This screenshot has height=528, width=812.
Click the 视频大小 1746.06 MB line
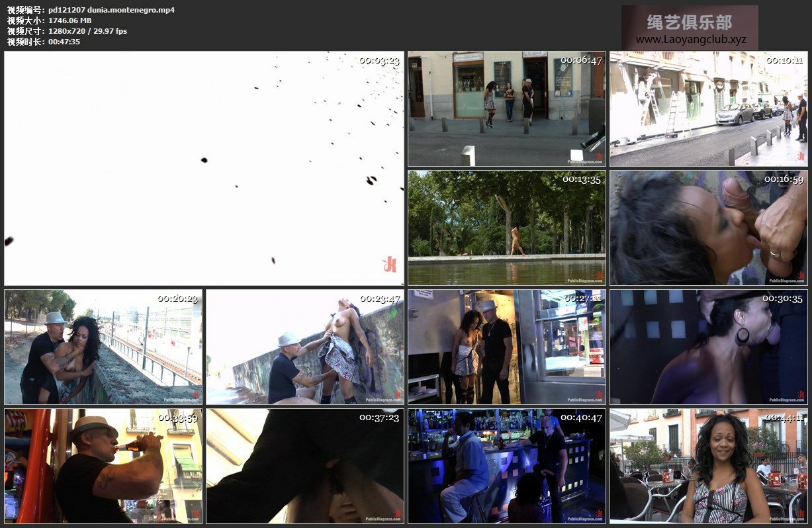[50, 21]
